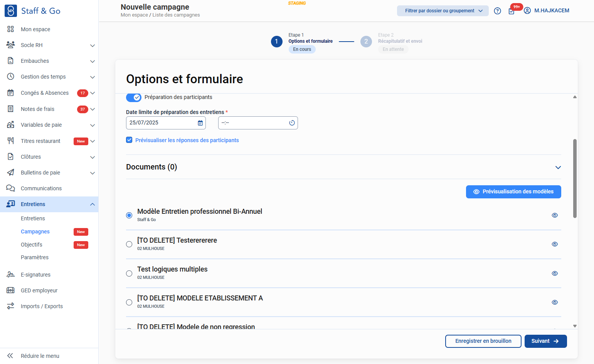Expand the Embauches submenu chevron

93,61
